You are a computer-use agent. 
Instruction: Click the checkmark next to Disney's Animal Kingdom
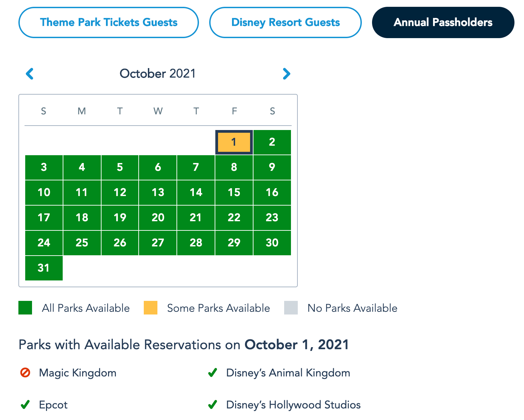[x=213, y=373]
